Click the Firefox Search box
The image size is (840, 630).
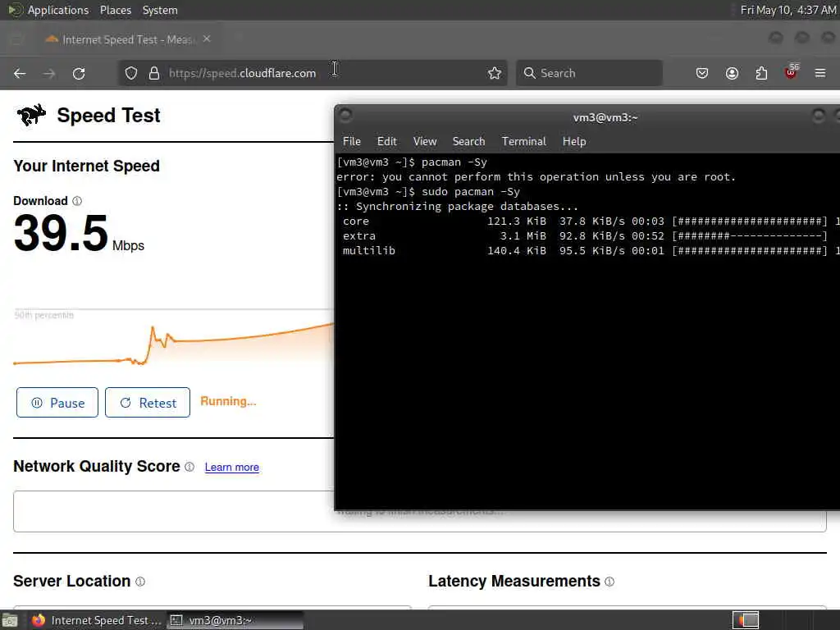coord(589,73)
